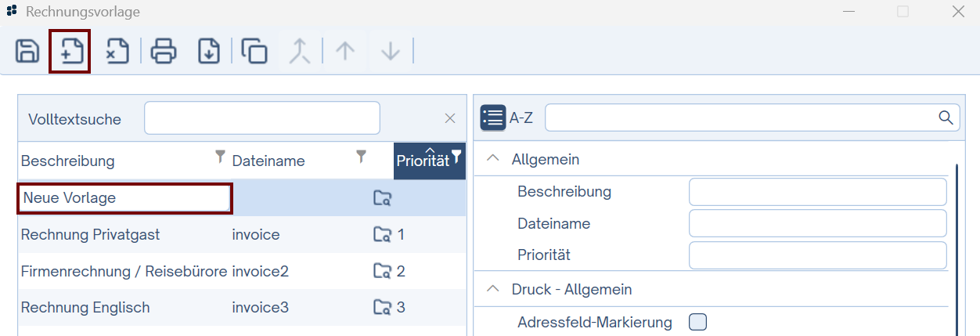Open the Dateiname column filter
980x336 pixels.
point(361,157)
